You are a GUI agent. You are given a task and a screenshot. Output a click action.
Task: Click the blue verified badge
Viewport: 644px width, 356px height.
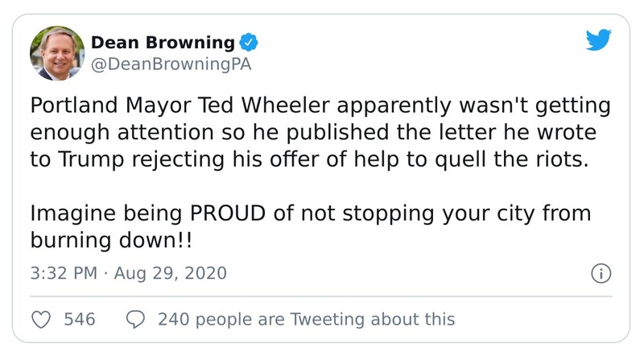[250, 43]
